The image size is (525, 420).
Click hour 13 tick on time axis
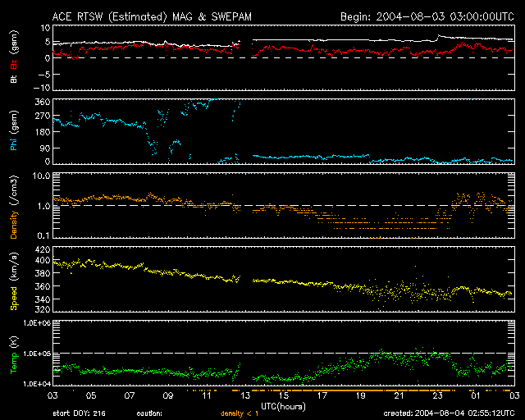244,395
